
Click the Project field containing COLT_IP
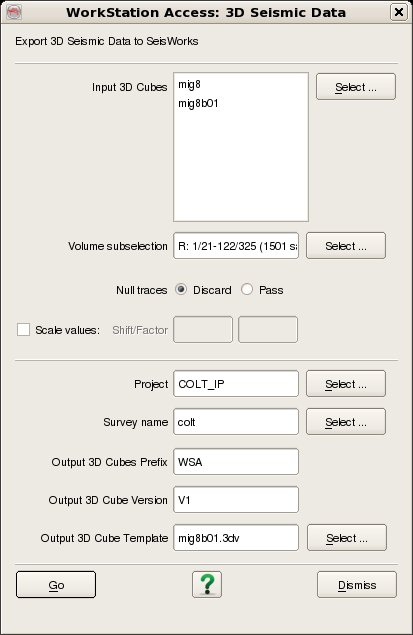pos(236,384)
